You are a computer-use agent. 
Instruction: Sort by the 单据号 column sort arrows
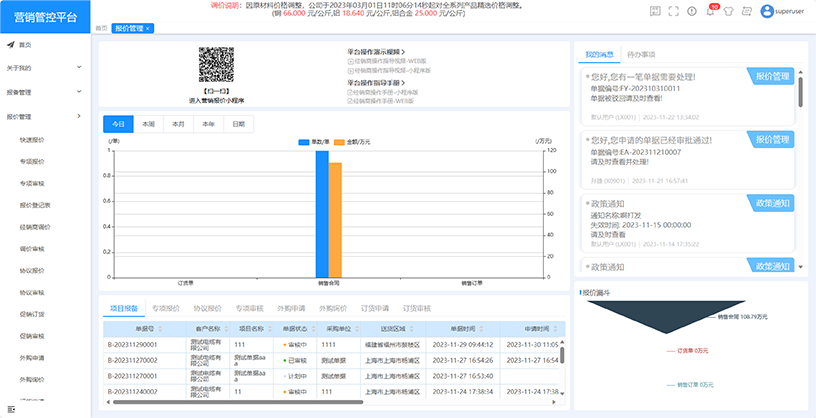(x=160, y=329)
